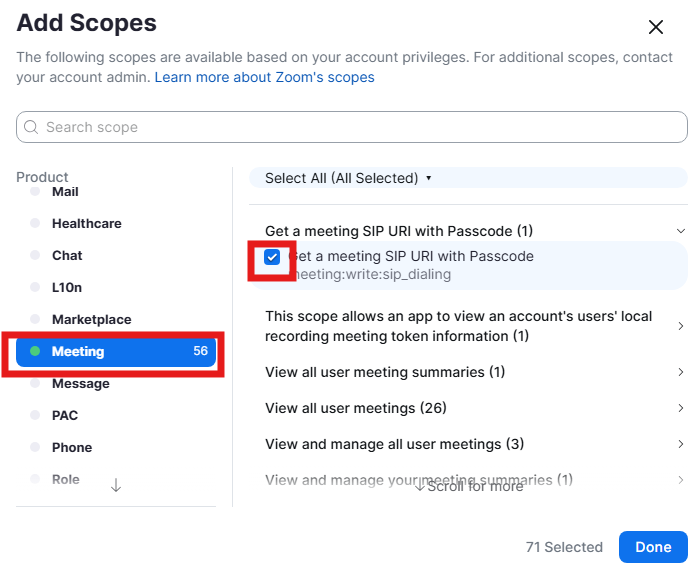Click the 71 Selected count
This screenshot has height=570, width=697.
tap(564, 547)
